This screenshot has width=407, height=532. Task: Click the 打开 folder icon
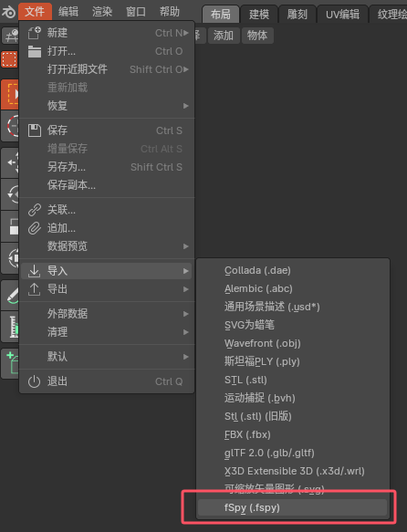(x=35, y=51)
